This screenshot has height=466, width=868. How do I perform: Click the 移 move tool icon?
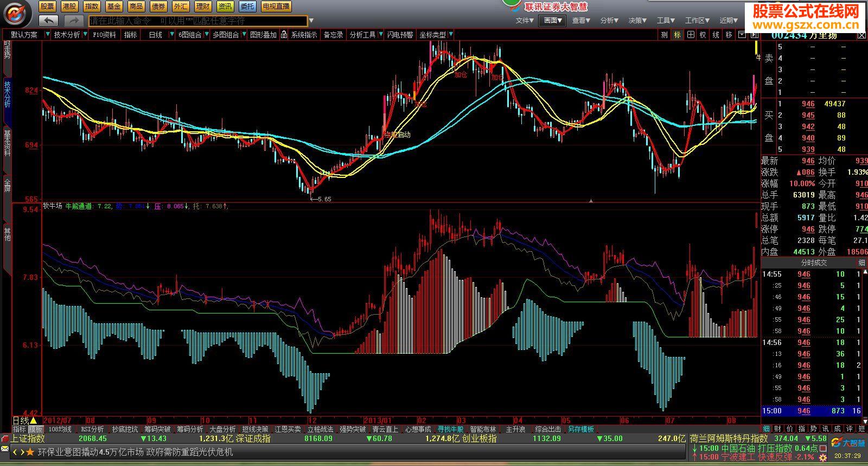point(728,35)
